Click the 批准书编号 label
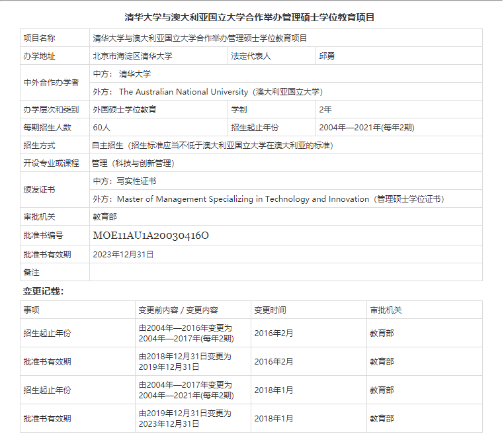Image resolution: width=504 pixels, height=440 pixels. click(44, 236)
